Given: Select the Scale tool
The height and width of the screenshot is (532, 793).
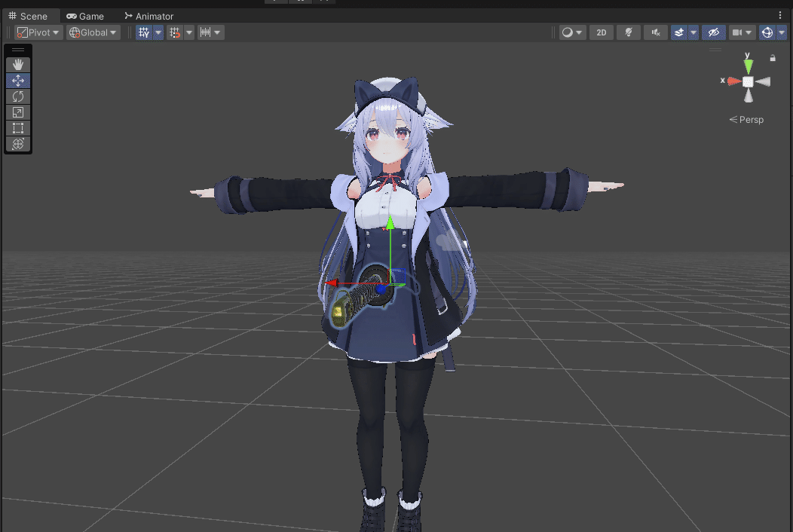Looking at the screenshot, I should click(x=17, y=112).
